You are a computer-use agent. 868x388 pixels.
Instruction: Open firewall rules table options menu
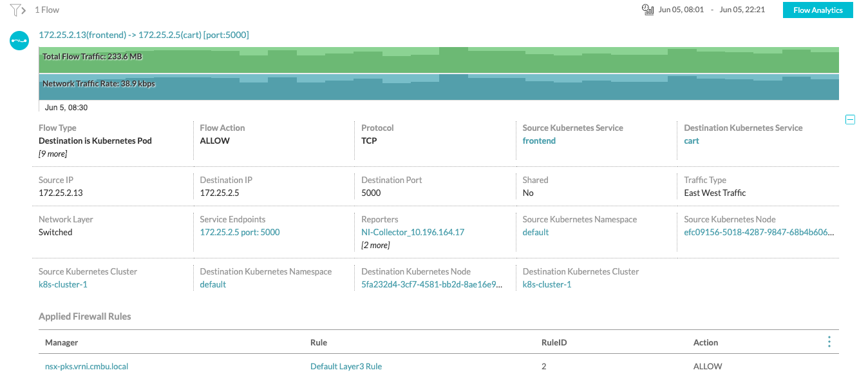pos(829,342)
